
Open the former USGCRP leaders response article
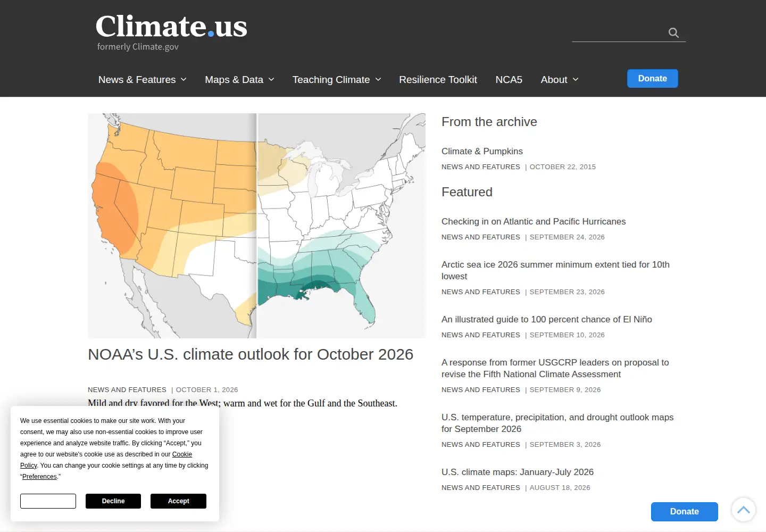coord(555,368)
